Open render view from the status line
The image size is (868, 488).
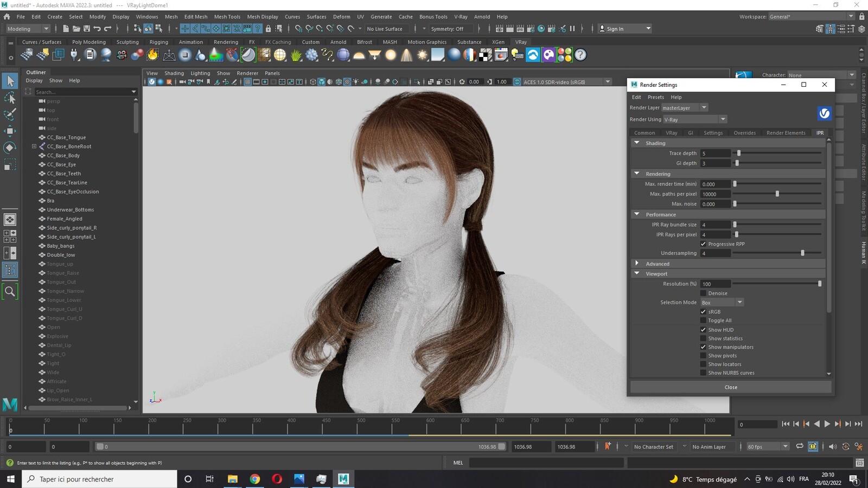point(499,29)
